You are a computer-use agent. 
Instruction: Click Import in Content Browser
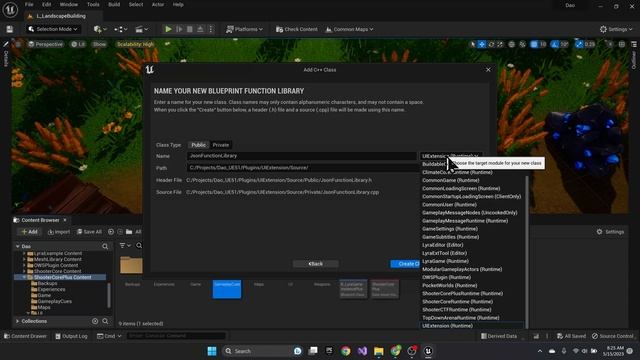59,232
